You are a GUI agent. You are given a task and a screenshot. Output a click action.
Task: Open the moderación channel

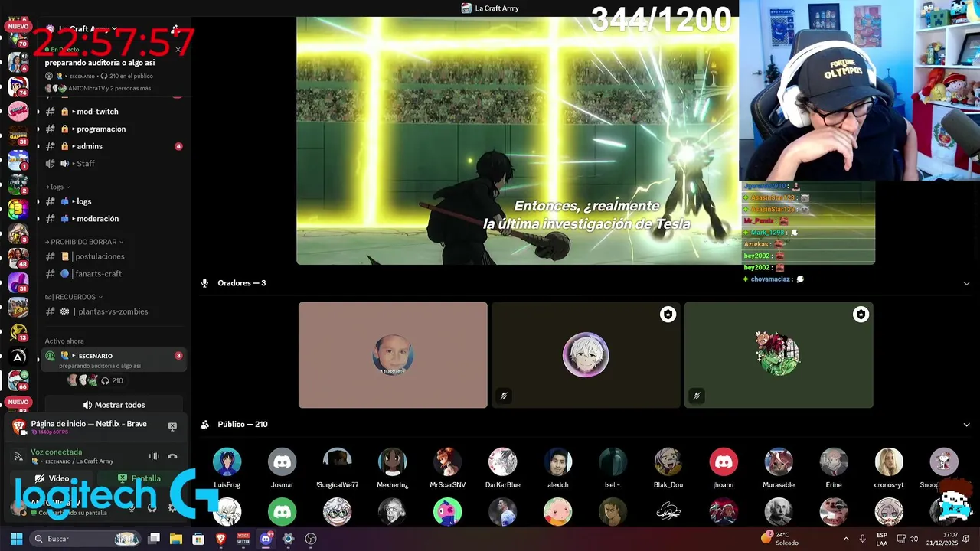click(x=113, y=219)
